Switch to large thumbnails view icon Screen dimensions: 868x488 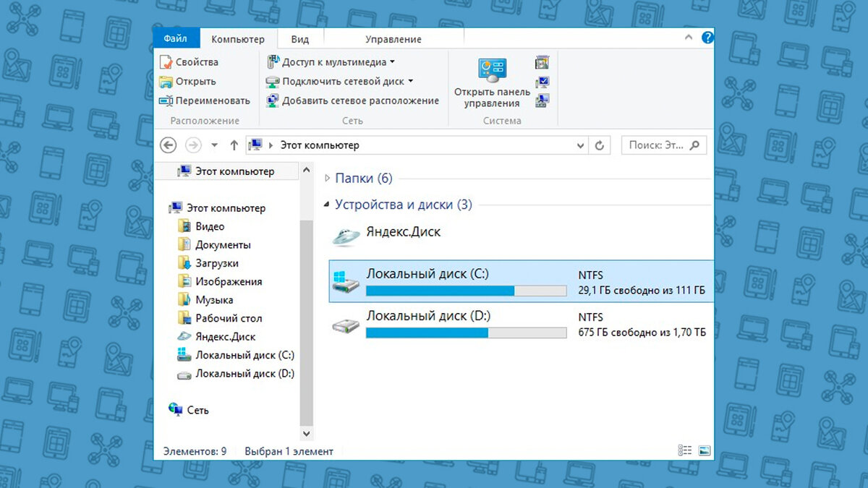705,450
